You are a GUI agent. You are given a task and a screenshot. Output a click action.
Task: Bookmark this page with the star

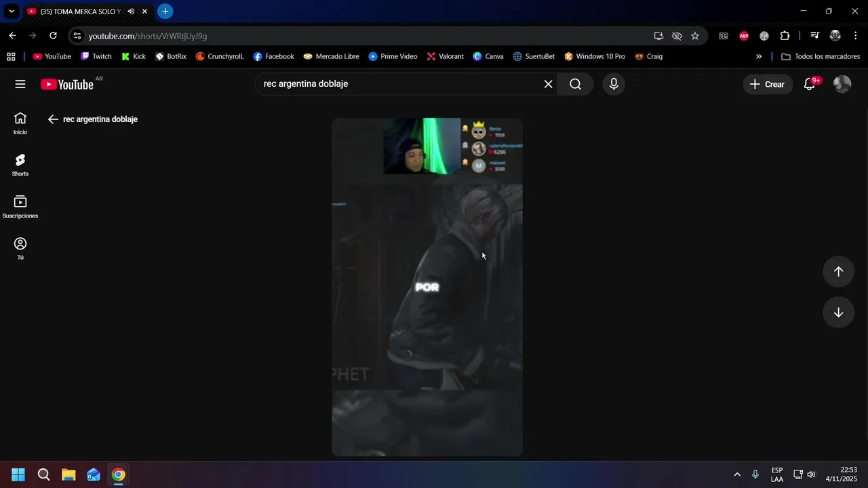point(695,36)
